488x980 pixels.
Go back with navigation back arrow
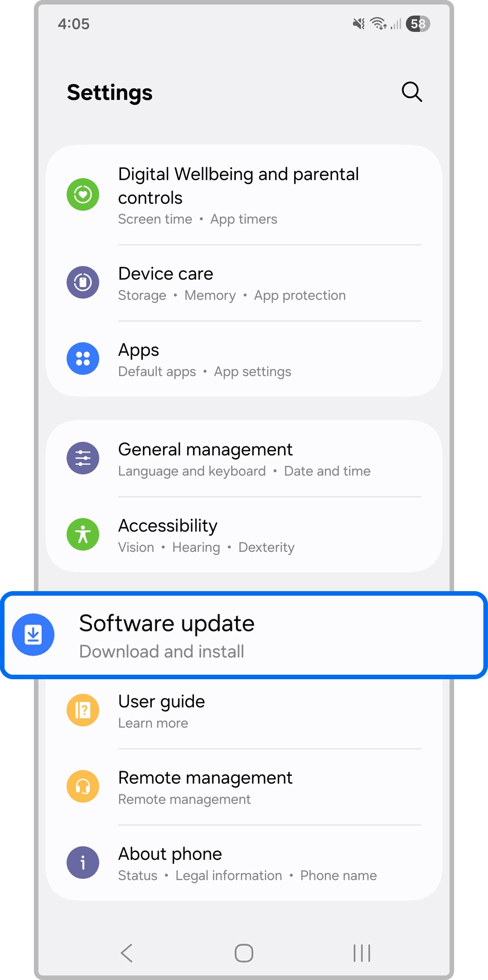[127, 953]
